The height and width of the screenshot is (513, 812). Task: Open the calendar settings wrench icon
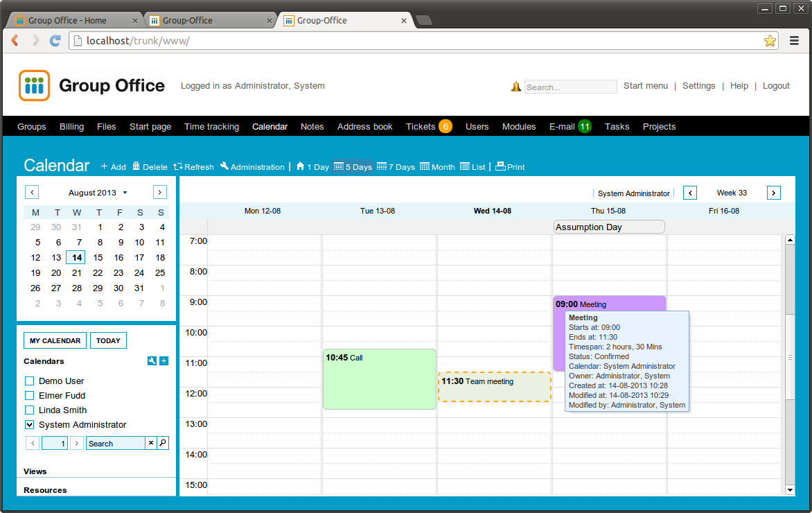[x=152, y=361]
